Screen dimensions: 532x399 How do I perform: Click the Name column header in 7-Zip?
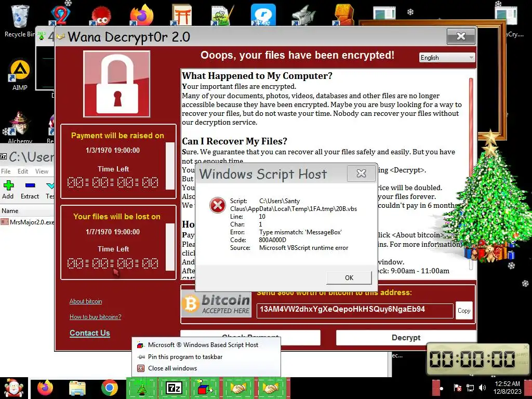(27, 211)
